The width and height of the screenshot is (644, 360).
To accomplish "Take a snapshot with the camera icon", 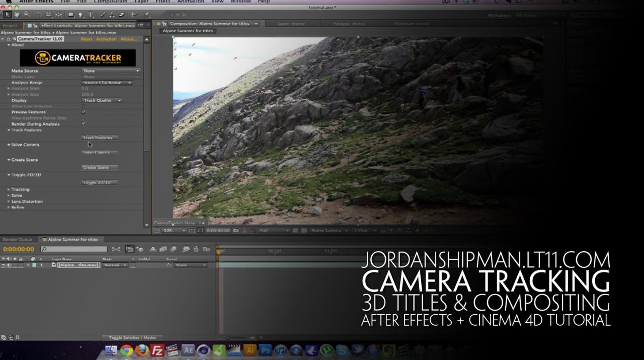I will (236, 230).
